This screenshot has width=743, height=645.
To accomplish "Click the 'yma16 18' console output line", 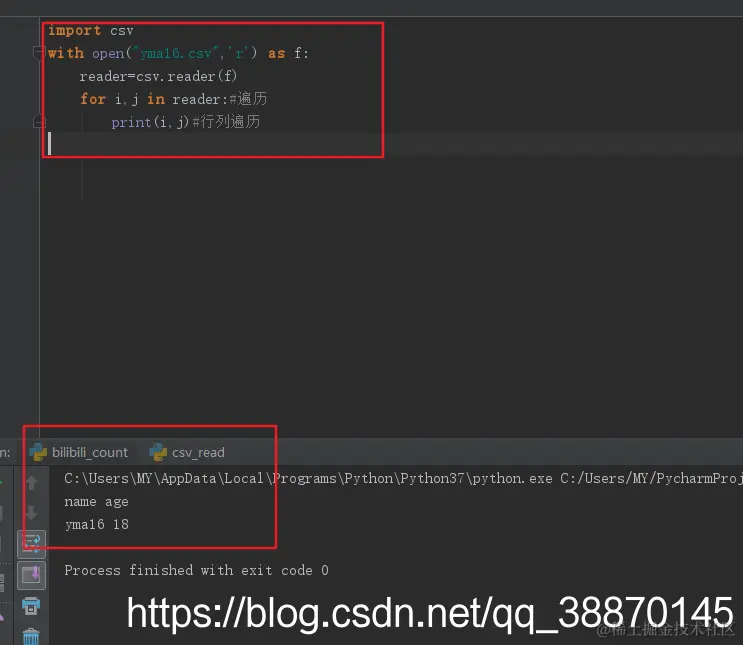I will pos(97,524).
